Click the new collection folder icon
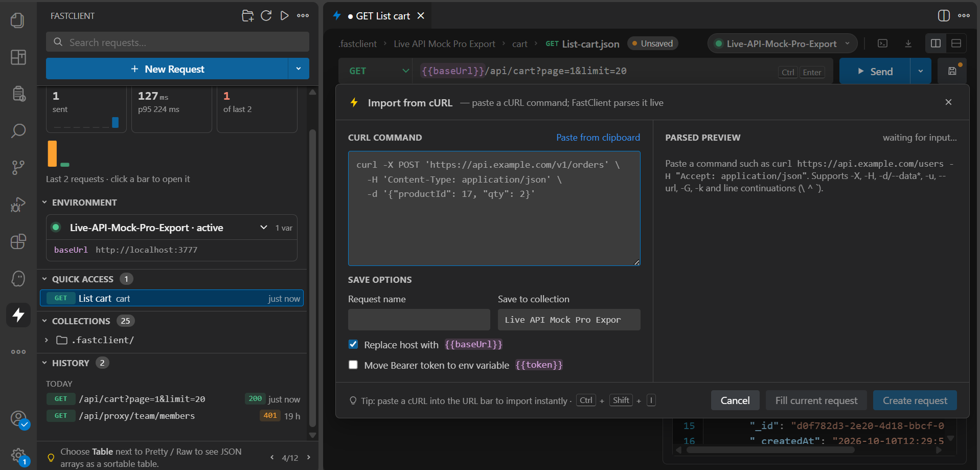Screen dimensions: 980x470 coord(247,16)
